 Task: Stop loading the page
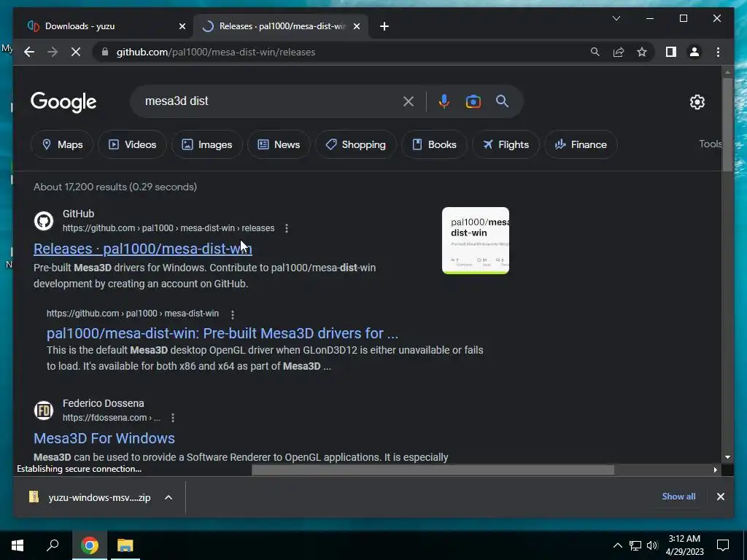pos(76,52)
